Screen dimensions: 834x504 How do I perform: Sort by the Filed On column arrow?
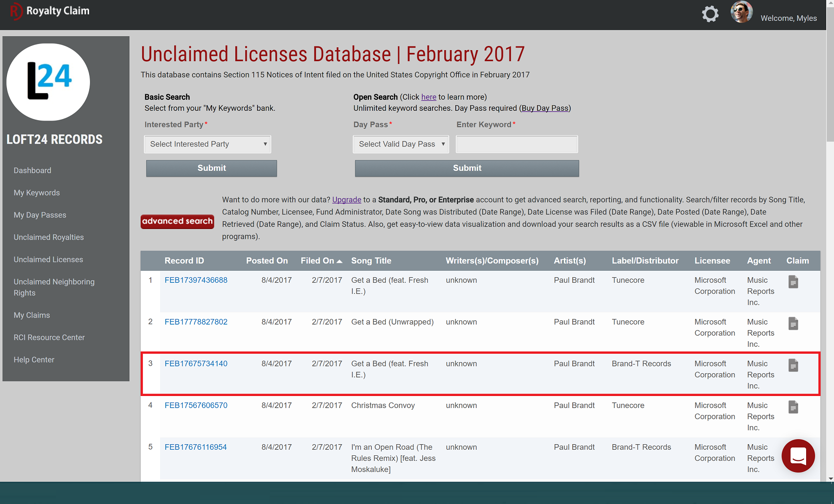[339, 262]
